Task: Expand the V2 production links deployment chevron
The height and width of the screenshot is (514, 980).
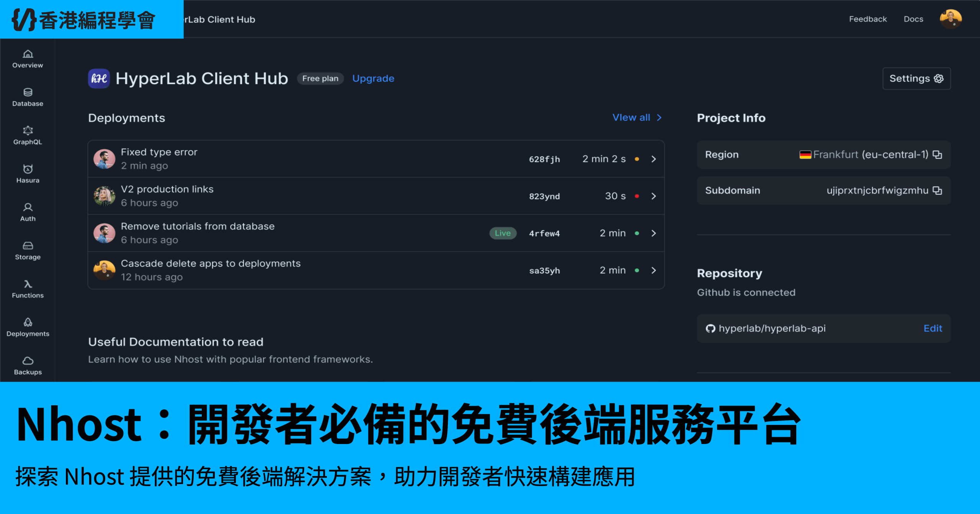Action: 653,196
